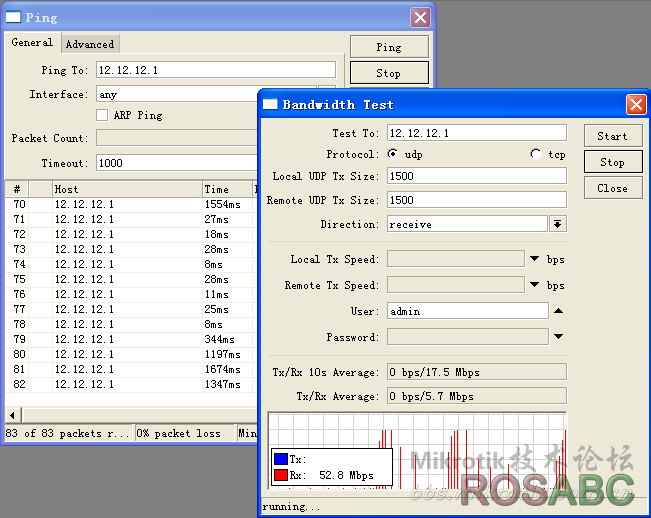Expand the Remote Tx Speed field arrow
651x518 pixels.
tap(534, 285)
